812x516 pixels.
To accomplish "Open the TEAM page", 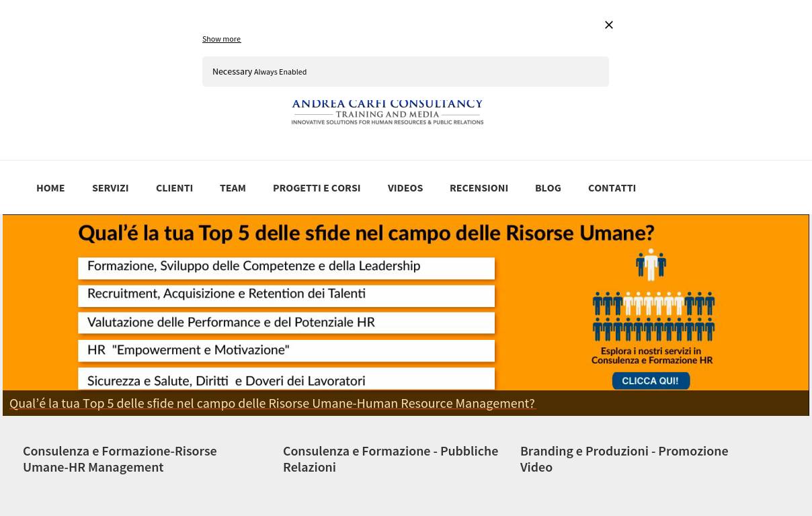I will tap(233, 188).
